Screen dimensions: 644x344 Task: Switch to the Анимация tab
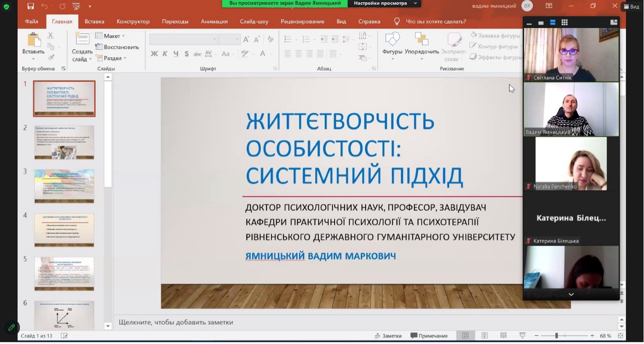pyautogui.click(x=214, y=21)
